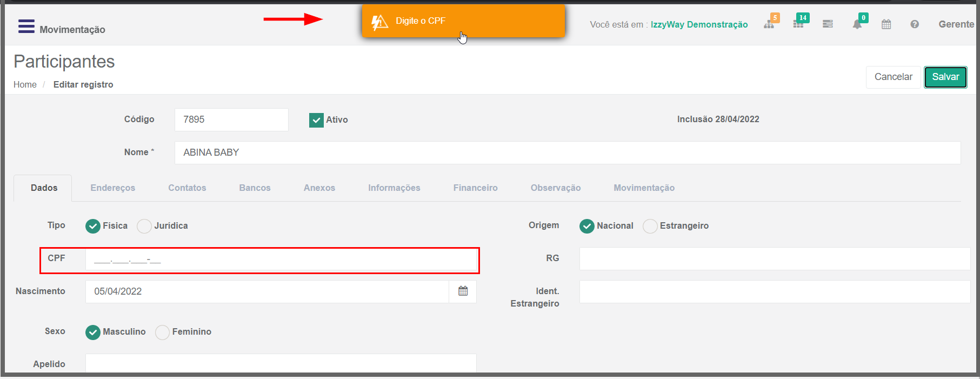Click the organization chart icon with badge 5

tap(769, 24)
